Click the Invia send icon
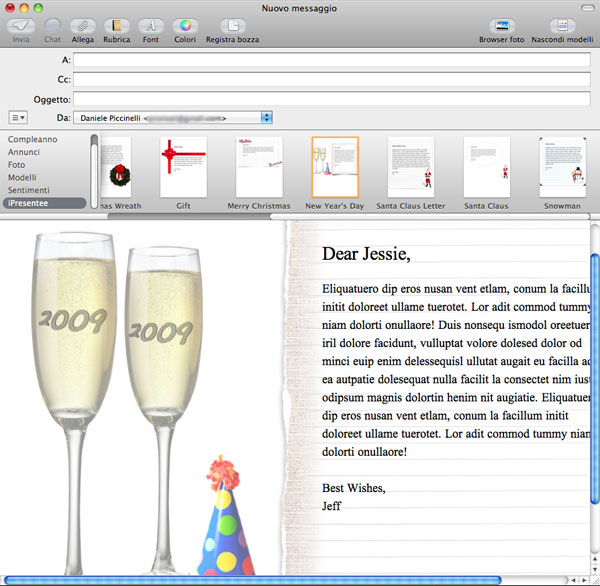 point(21,26)
